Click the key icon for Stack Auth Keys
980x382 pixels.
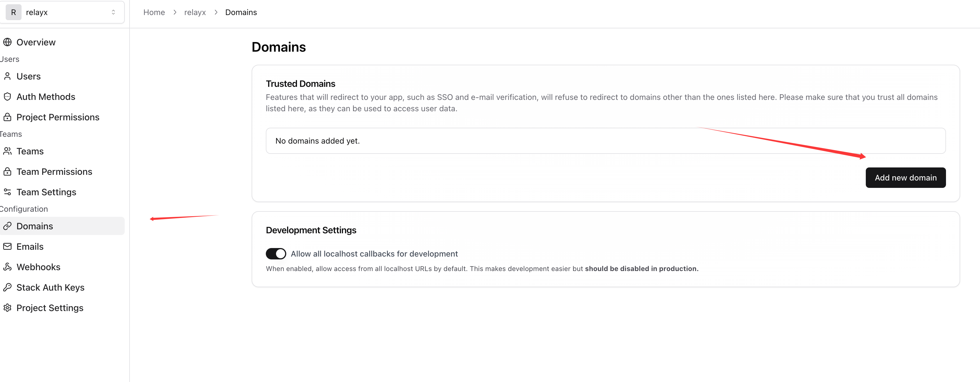coord(7,287)
